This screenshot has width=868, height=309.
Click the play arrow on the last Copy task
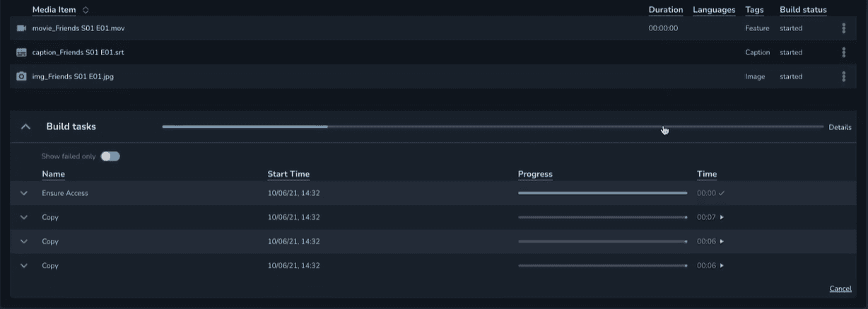(722, 266)
